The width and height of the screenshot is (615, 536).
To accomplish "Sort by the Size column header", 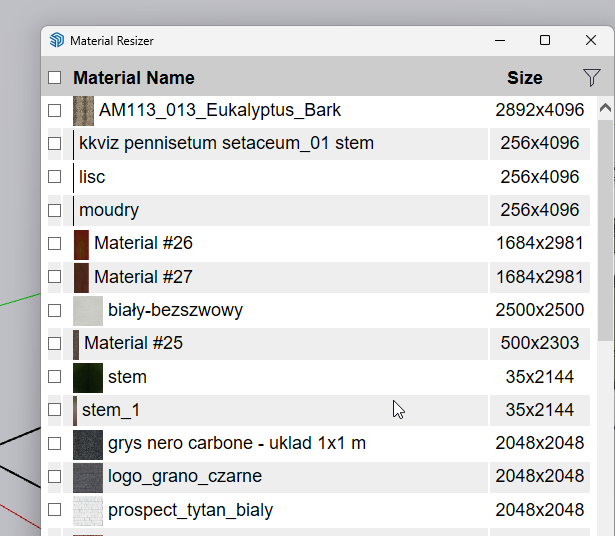I will tap(524, 78).
